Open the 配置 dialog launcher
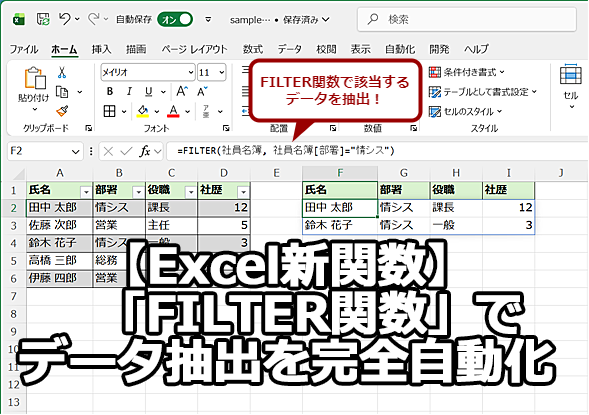The height and width of the screenshot is (415, 589). pos(333,128)
